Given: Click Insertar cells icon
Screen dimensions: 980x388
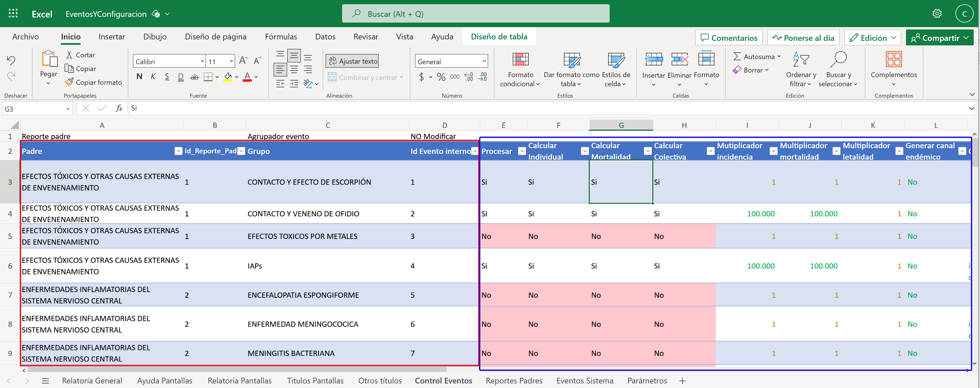Looking at the screenshot, I should tap(654, 59).
